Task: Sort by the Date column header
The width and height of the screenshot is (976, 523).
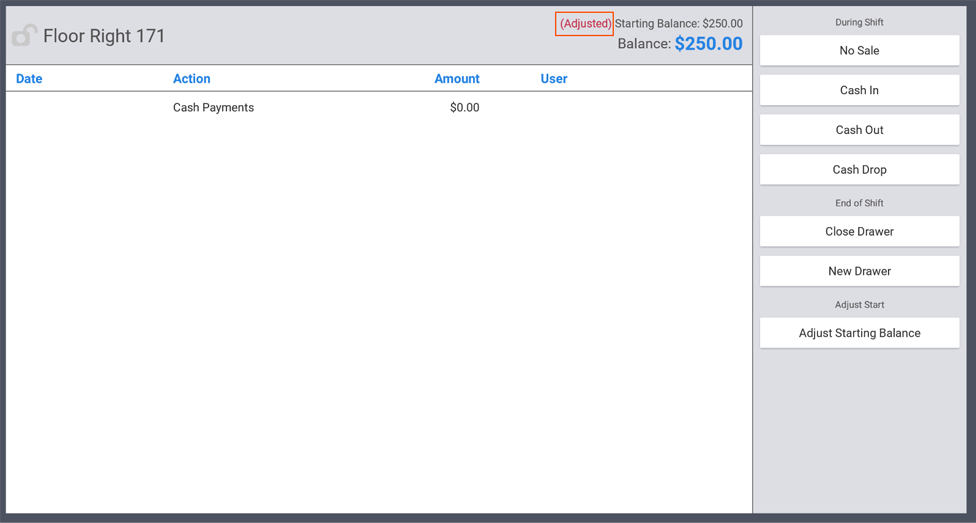Action: tap(29, 79)
